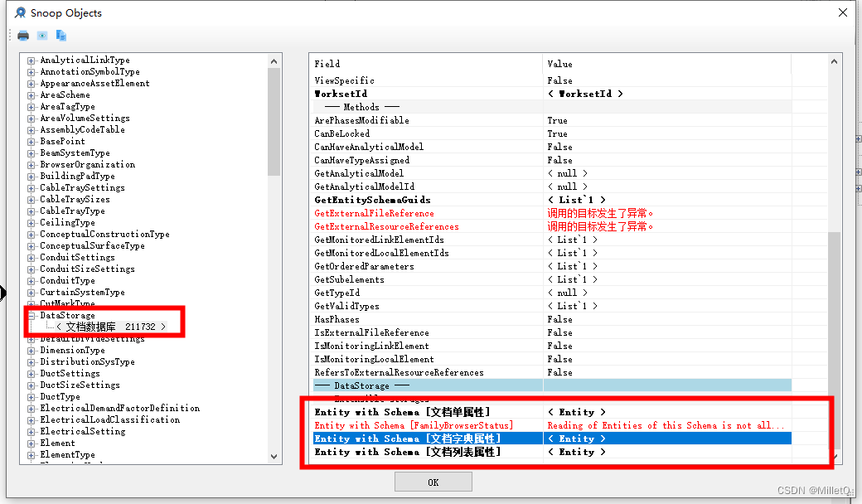Select the GetOrderedParameters row
The height and width of the screenshot is (504, 862).
(552, 266)
